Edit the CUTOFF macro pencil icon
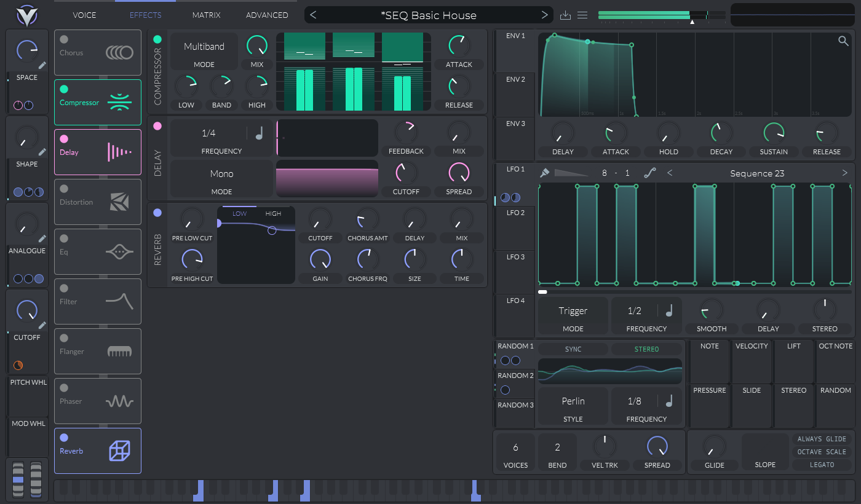 click(x=42, y=325)
